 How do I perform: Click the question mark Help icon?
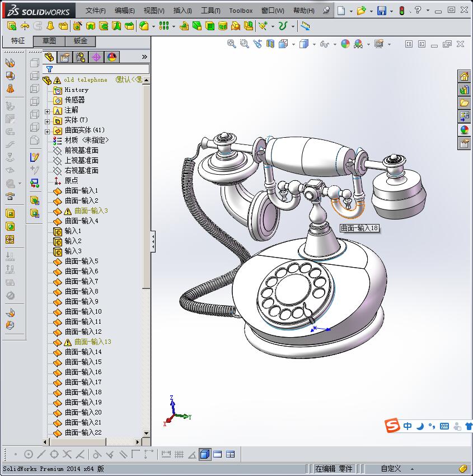coord(418,10)
